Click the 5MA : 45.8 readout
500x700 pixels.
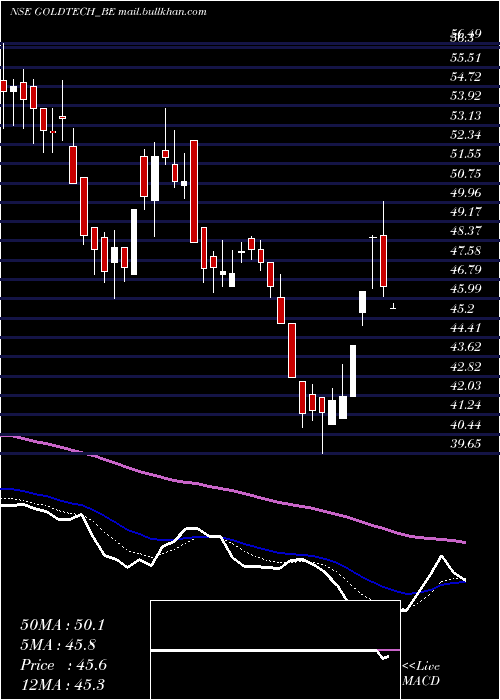pos(58,645)
